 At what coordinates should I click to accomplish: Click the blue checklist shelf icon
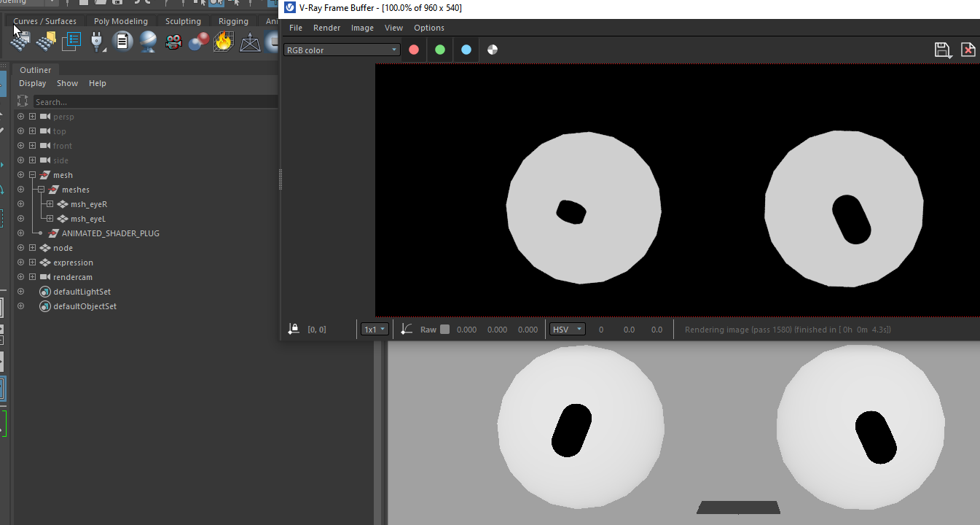[x=71, y=41]
